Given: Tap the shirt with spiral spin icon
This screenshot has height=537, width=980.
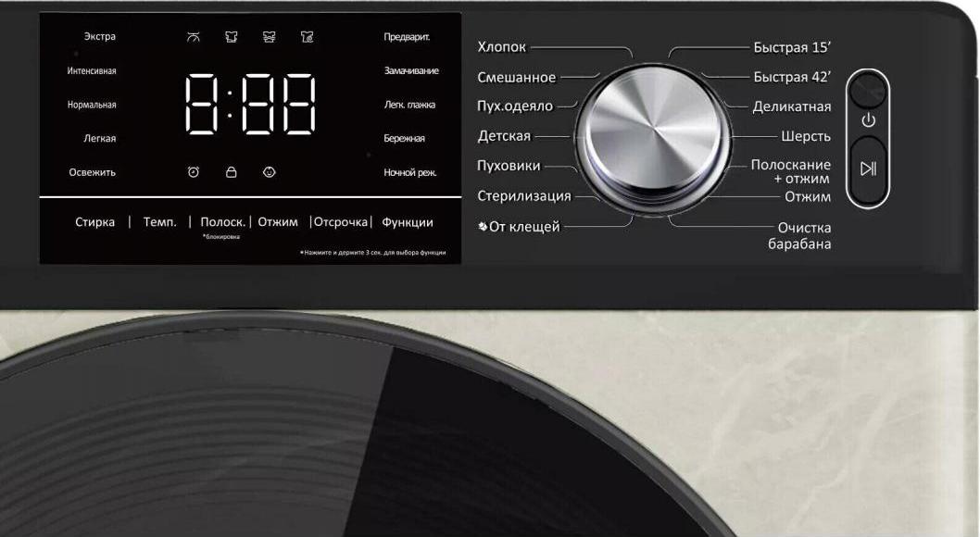Looking at the screenshot, I should tap(307, 37).
